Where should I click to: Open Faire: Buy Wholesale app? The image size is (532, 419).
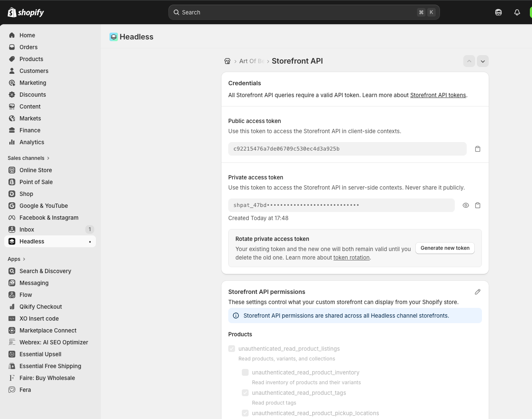[50, 378]
